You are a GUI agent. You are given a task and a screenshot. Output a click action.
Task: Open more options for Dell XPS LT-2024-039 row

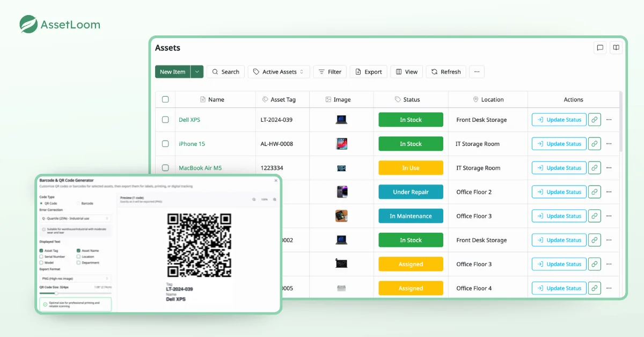click(609, 120)
